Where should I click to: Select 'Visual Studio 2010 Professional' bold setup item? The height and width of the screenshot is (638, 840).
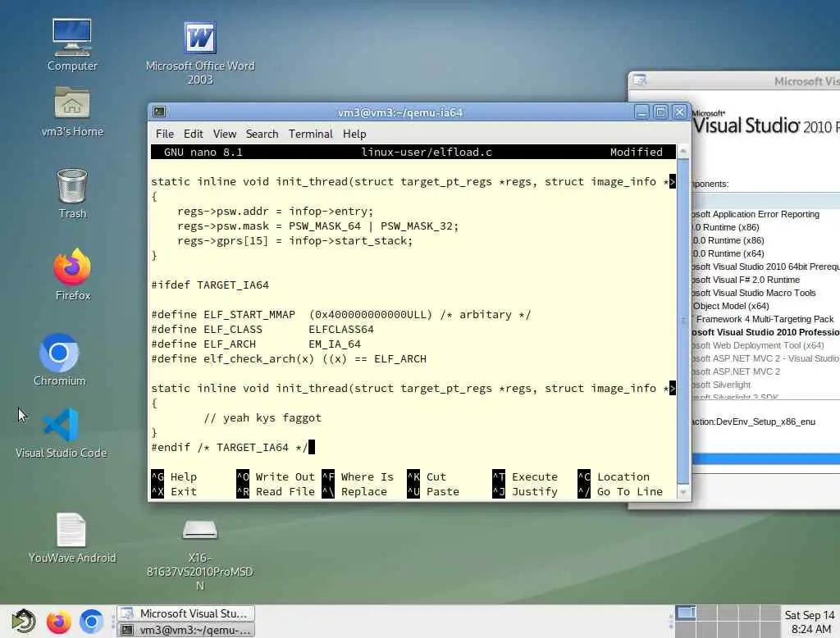766,332
